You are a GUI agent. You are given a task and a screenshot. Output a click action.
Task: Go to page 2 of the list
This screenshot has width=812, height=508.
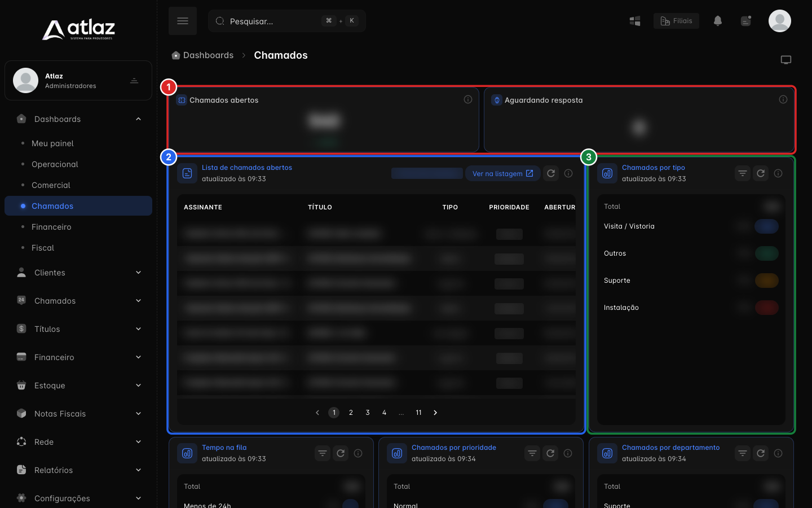coord(351,413)
